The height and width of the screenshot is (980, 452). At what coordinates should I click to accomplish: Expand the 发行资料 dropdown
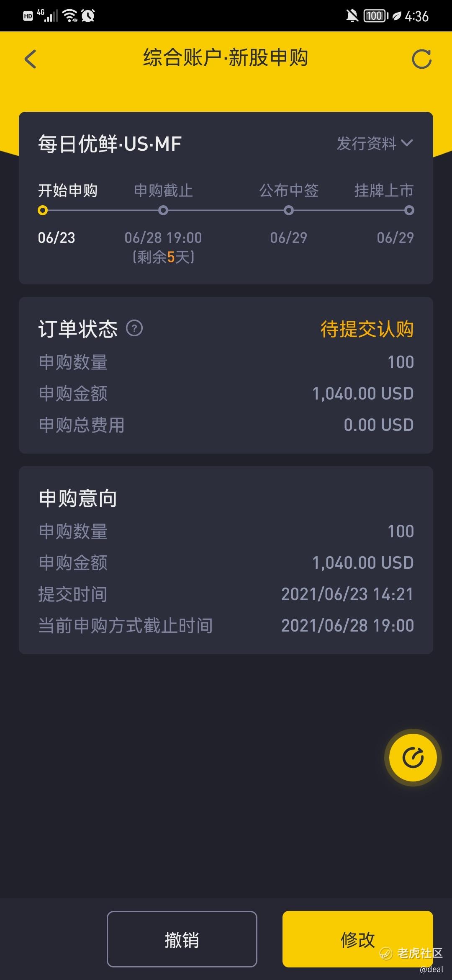click(375, 143)
